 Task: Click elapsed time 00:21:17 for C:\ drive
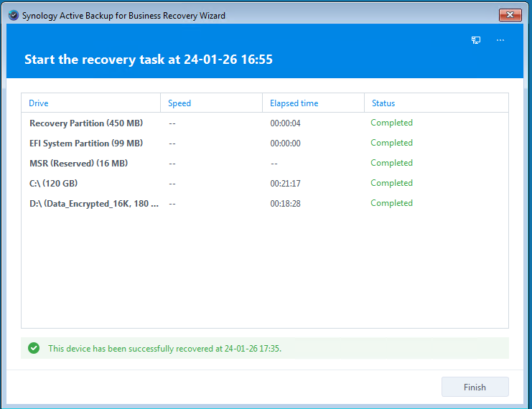[285, 184]
